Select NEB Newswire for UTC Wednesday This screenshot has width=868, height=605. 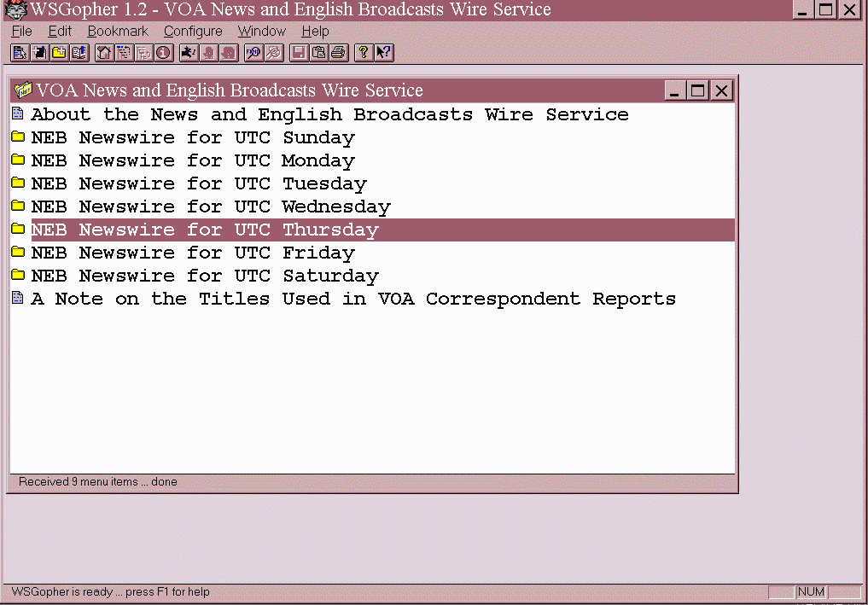click(x=211, y=207)
